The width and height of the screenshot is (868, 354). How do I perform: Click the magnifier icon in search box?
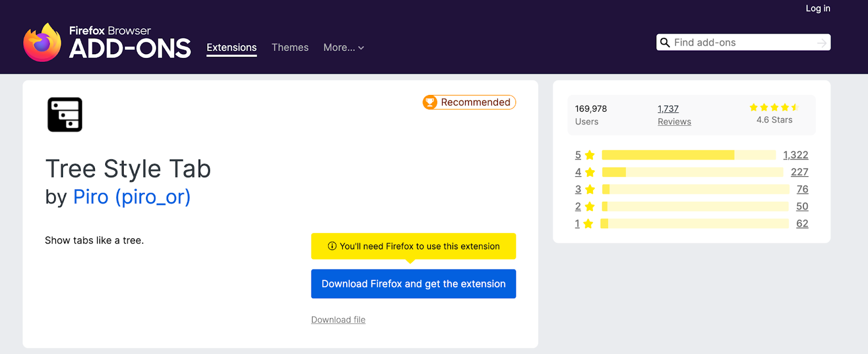pos(665,42)
